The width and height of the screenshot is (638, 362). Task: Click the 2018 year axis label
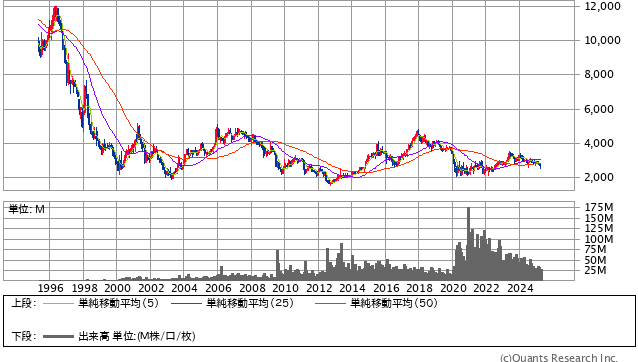[420, 288]
